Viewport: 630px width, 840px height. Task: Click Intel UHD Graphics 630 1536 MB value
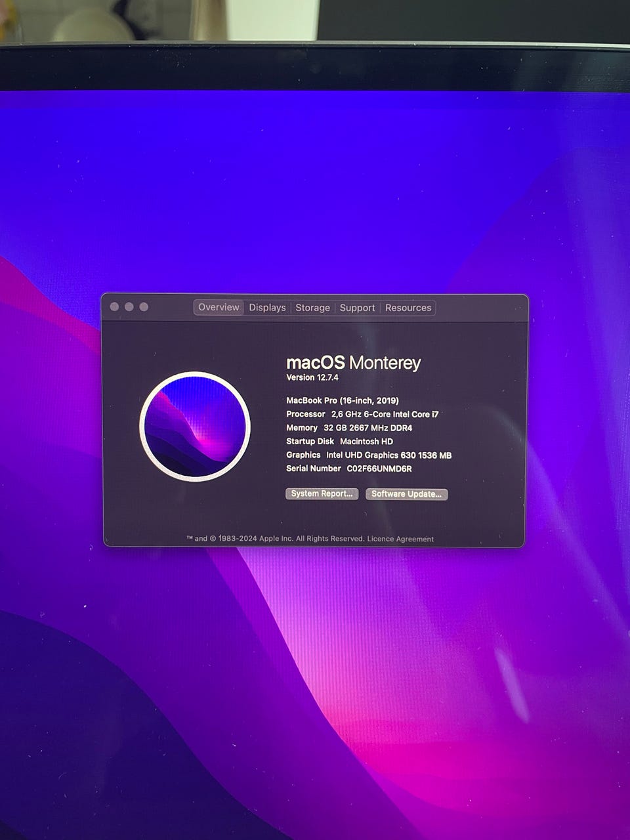[x=388, y=455]
